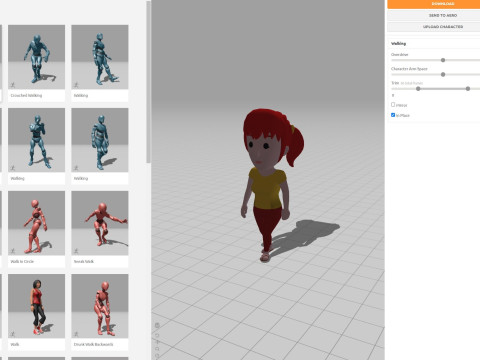Click the red-haired character in the viewport

(272, 185)
